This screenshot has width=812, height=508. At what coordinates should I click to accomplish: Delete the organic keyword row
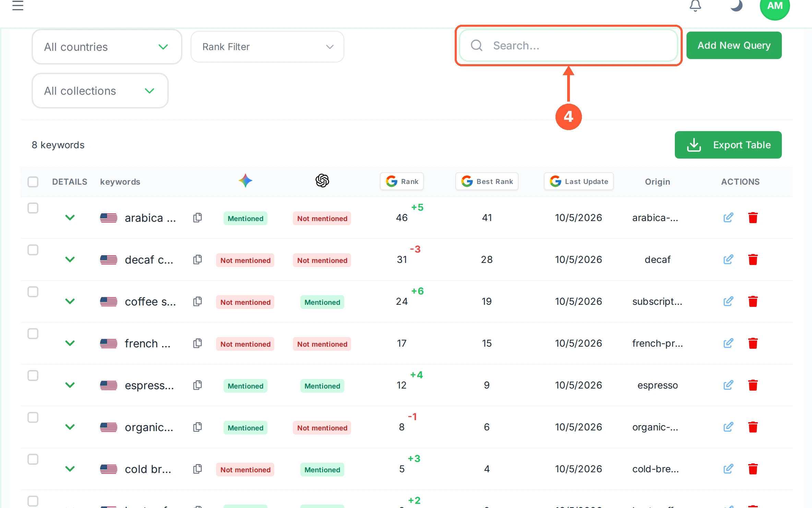(753, 427)
